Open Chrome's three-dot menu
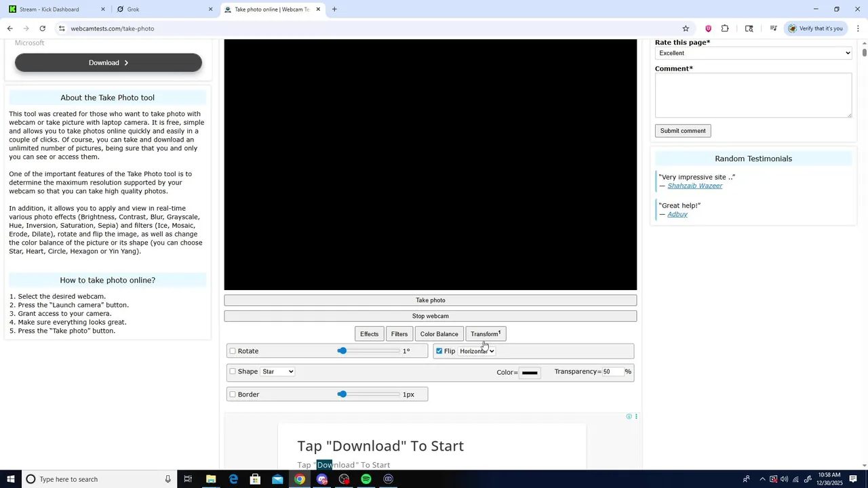The width and height of the screenshot is (868, 488). (858, 28)
